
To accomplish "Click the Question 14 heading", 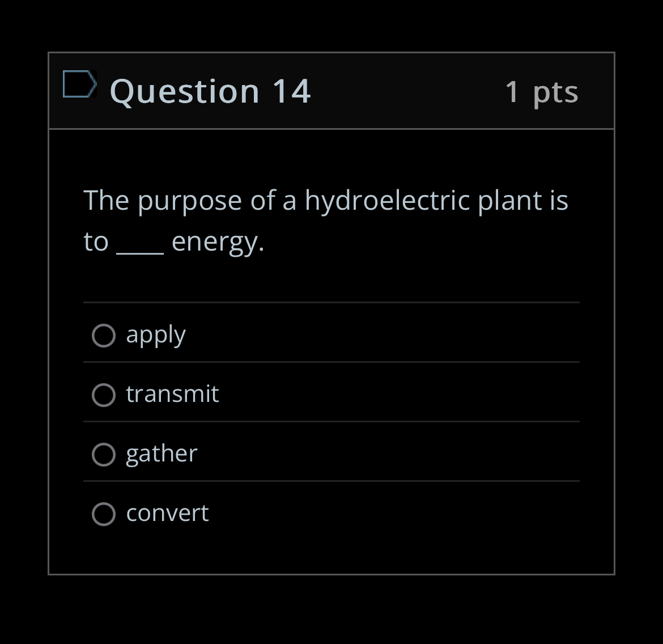I will click(210, 91).
